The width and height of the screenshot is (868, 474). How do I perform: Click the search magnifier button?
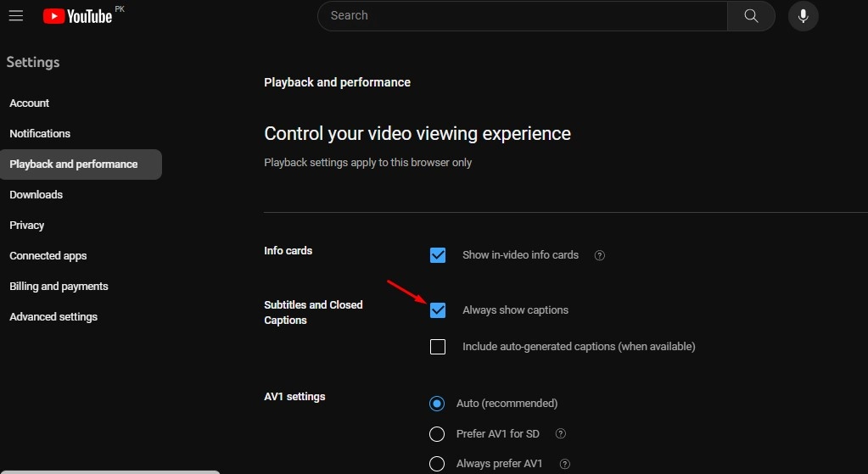coord(751,15)
